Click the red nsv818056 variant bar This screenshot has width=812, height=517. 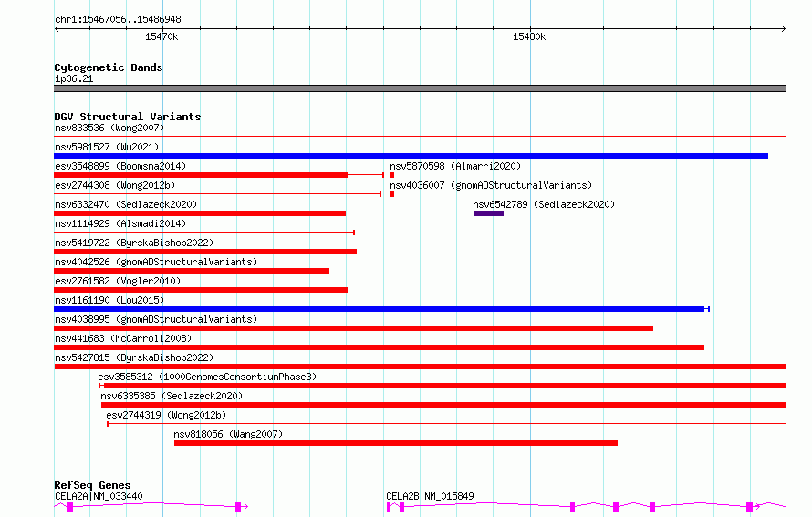click(x=396, y=443)
